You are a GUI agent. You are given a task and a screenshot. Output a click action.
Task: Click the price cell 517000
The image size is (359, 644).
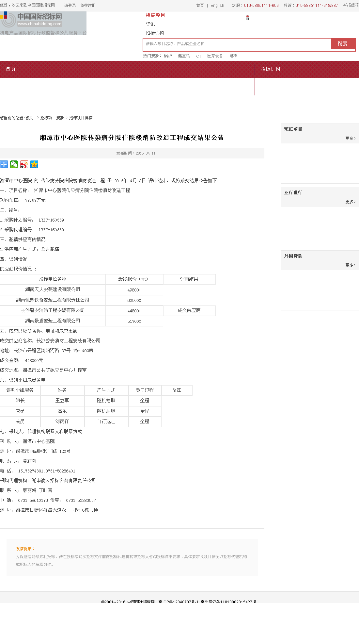(134, 321)
